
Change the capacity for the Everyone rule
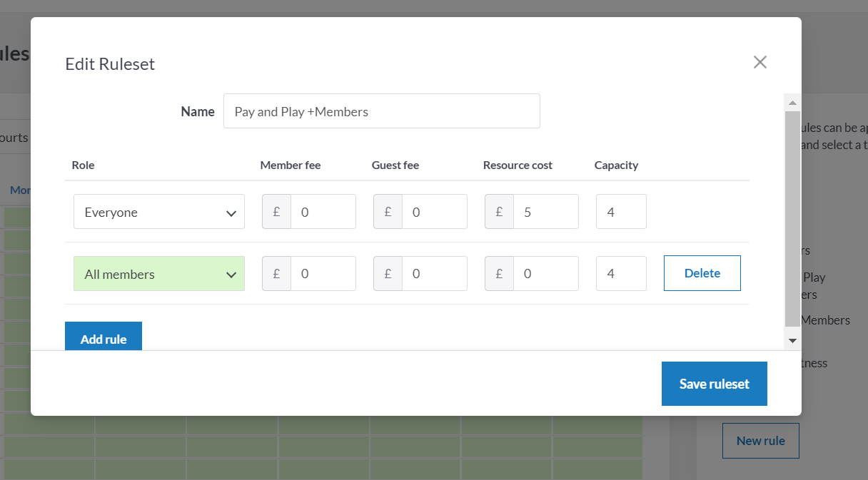620,212
